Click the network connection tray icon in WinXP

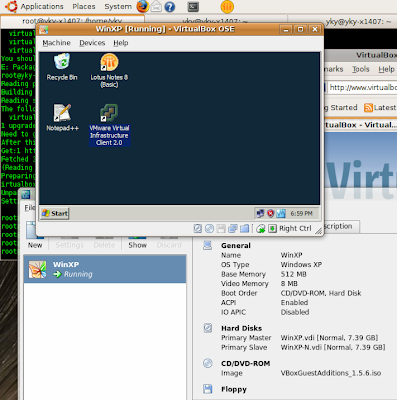[260, 213]
